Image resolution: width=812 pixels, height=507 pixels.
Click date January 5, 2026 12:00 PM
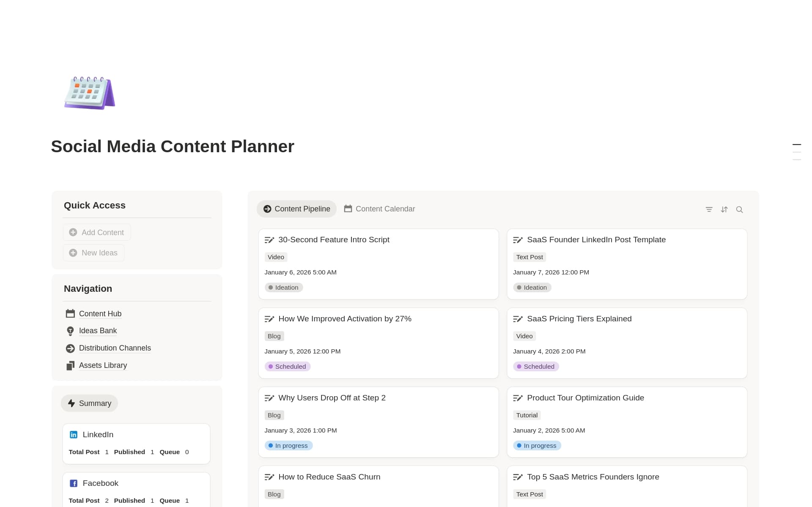pyautogui.click(x=302, y=351)
